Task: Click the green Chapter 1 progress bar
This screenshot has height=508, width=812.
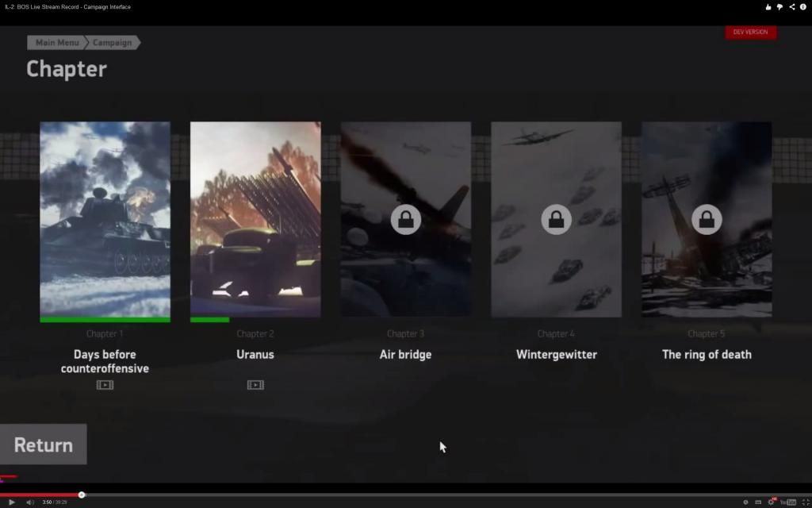Action: pos(105,320)
